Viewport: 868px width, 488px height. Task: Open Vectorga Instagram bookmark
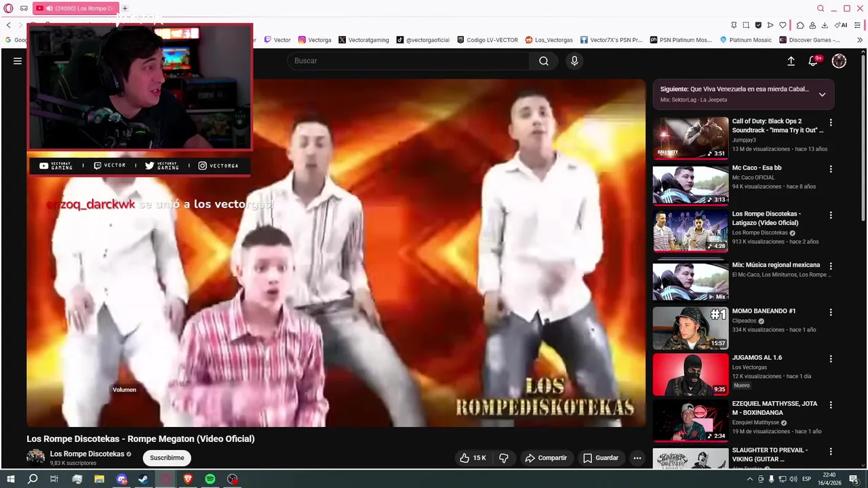[x=315, y=40]
